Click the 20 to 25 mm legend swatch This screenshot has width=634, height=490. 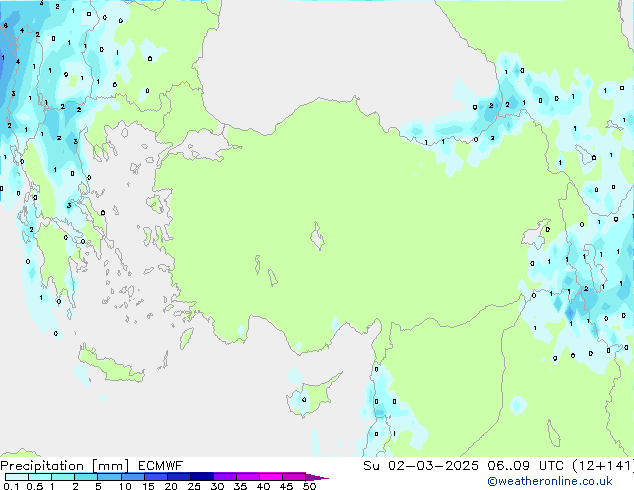pyautogui.click(x=178, y=477)
